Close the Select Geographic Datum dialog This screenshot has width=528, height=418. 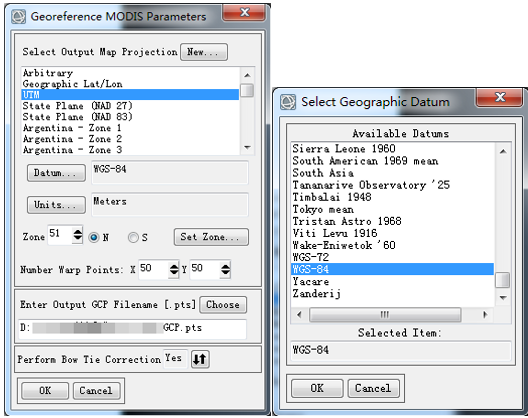pyautogui.click(x=500, y=98)
